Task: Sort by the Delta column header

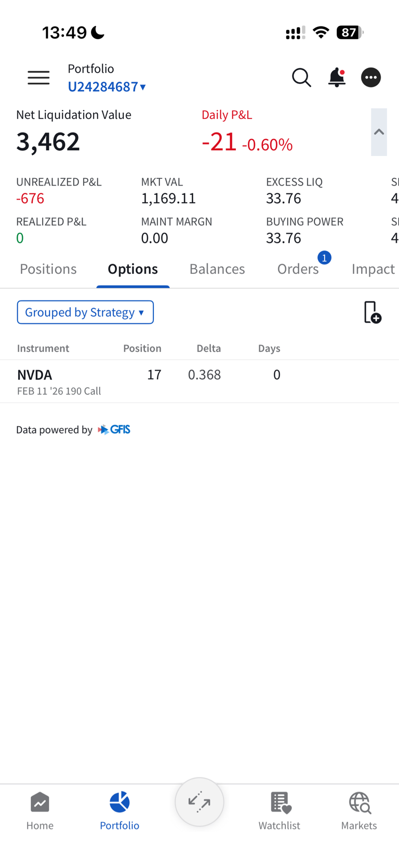Action: 208,348
